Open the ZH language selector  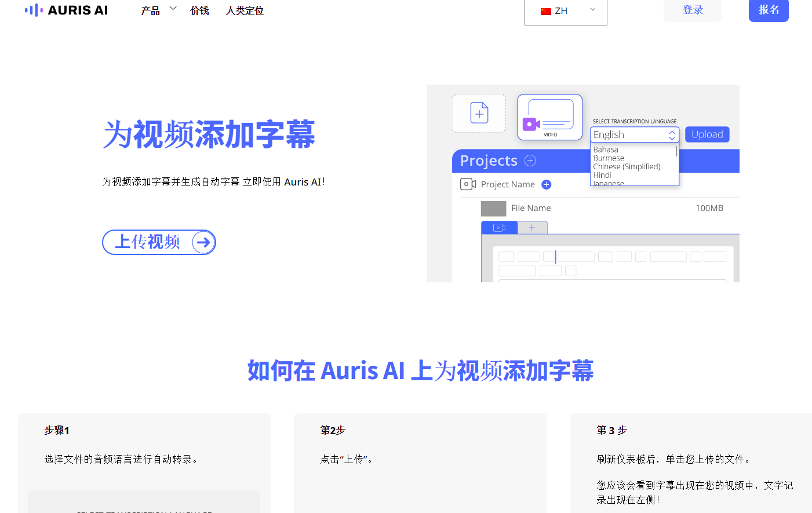click(566, 11)
